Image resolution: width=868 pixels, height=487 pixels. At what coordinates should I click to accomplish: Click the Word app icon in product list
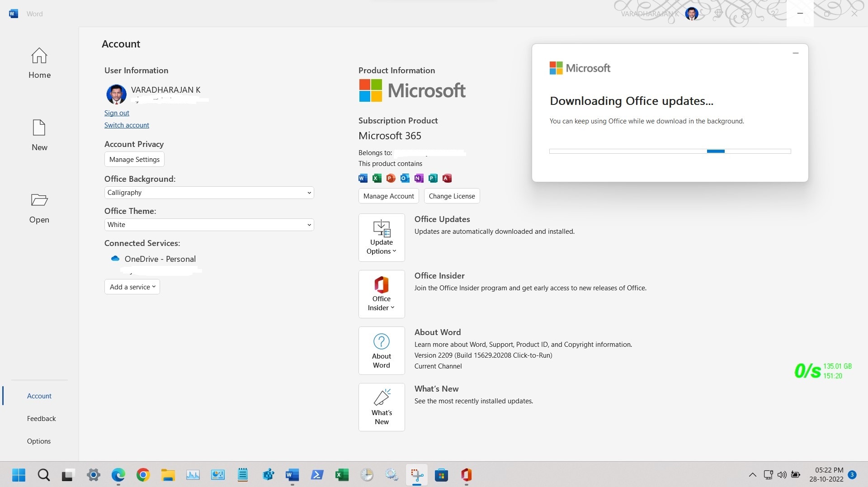click(x=363, y=178)
